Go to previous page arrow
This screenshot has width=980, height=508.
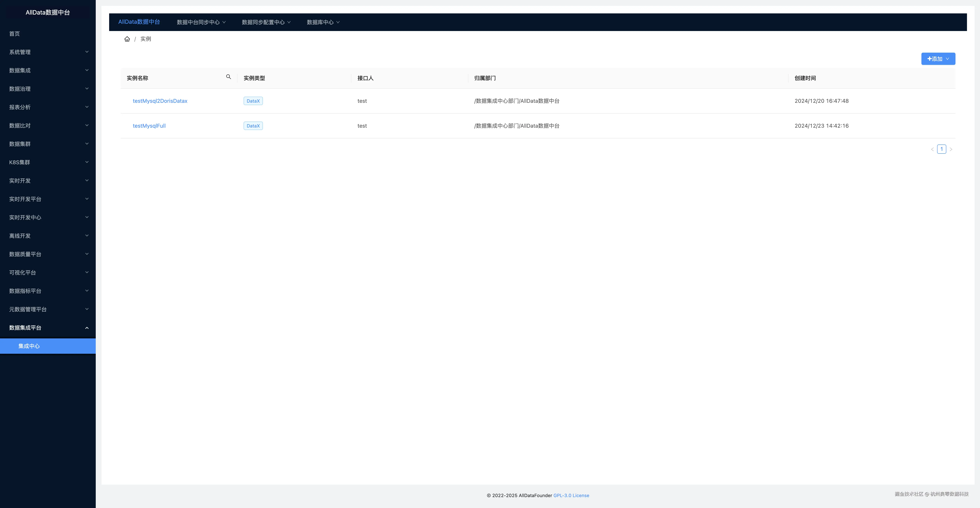932,149
